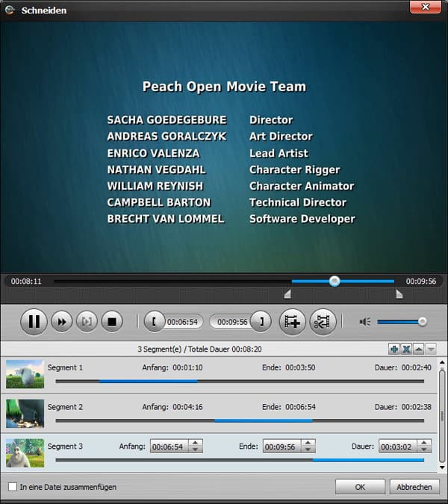Delete segment with small X icon
Image resolution: width=448 pixels, height=504 pixels.
(406, 349)
